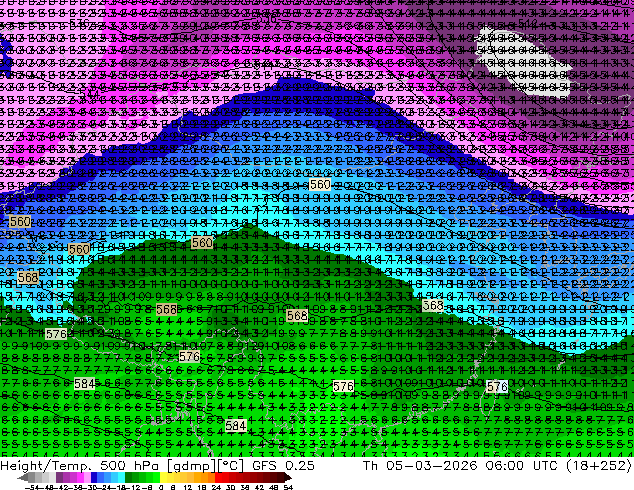Click the '(18+252)' forecast run text
The width and height of the screenshot is (634, 490).
599,466
